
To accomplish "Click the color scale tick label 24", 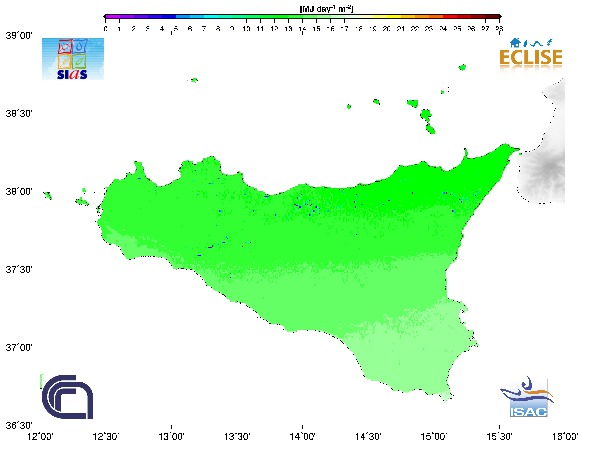I will 443,29.
